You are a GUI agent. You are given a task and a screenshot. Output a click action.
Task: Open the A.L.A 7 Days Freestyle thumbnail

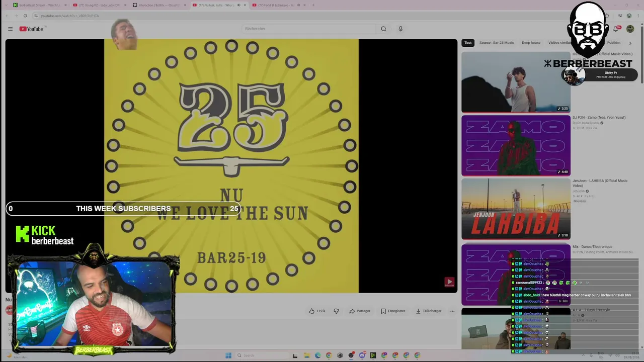pyautogui.click(x=516, y=328)
